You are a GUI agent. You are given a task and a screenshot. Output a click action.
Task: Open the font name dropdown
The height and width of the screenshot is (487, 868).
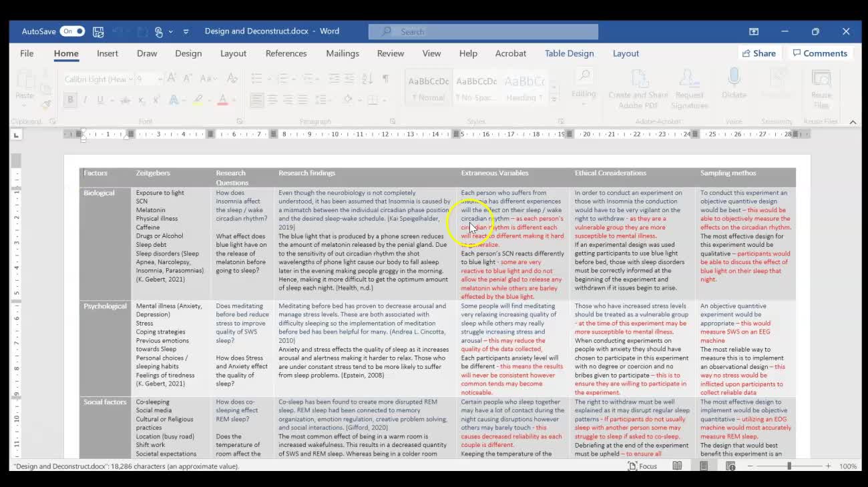[x=132, y=79]
